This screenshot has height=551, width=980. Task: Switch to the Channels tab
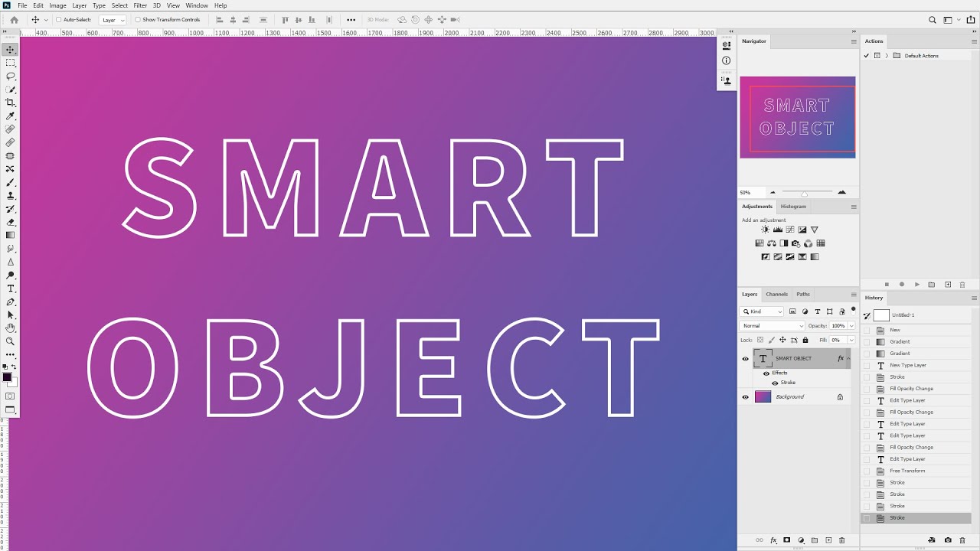tap(776, 294)
